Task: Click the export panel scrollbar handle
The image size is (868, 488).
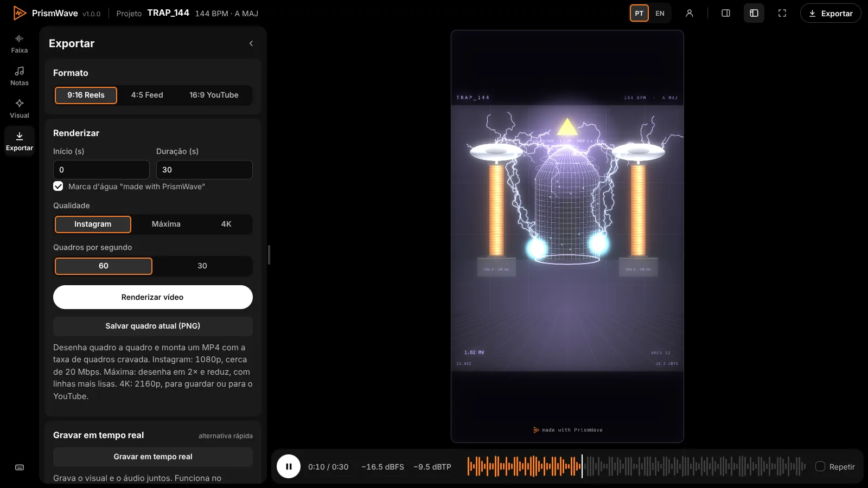Action: click(x=269, y=255)
